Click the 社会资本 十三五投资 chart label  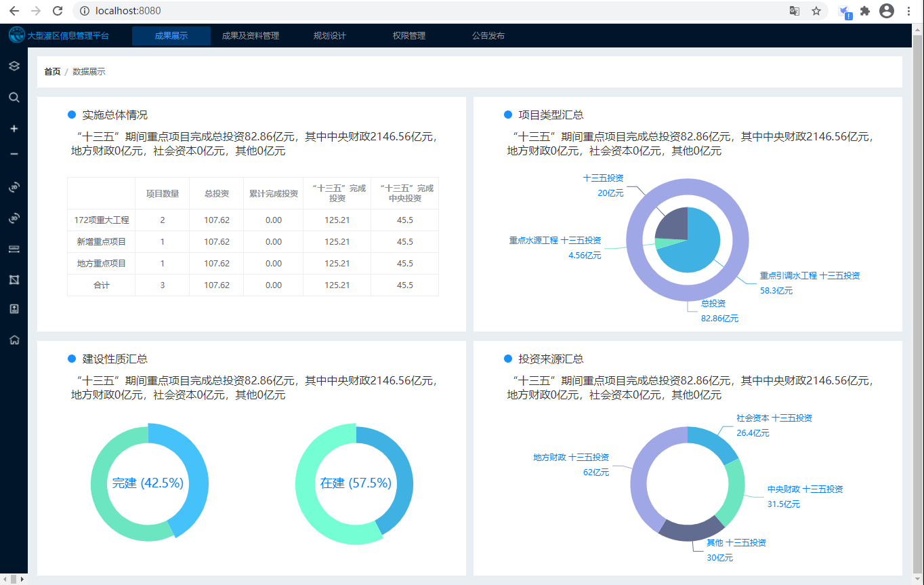point(774,418)
